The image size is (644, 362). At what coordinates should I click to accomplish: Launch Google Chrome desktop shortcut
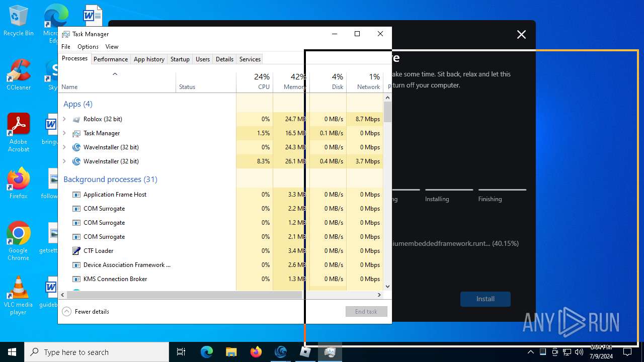pos(18,241)
